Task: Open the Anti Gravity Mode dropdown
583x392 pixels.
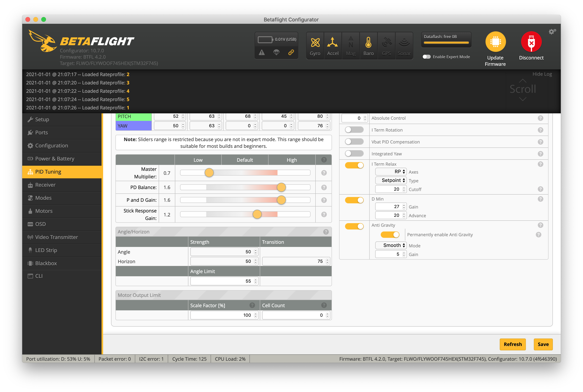Action: tap(390, 246)
